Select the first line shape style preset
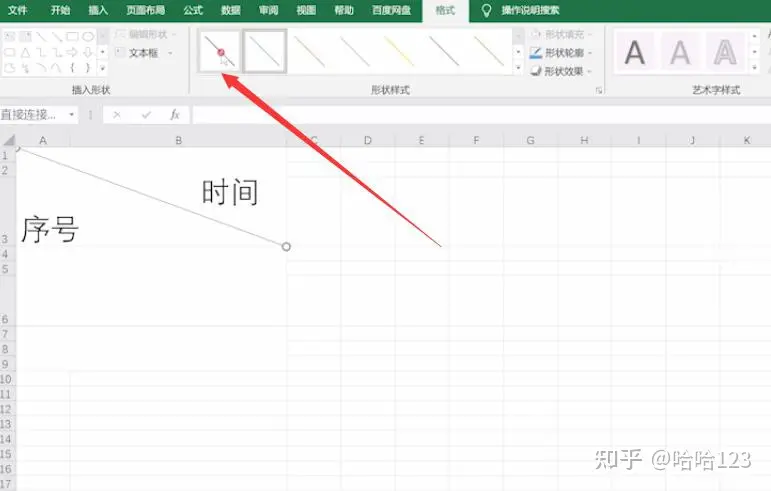Image resolution: width=771 pixels, height=491 pixels. tap(220, 51)
